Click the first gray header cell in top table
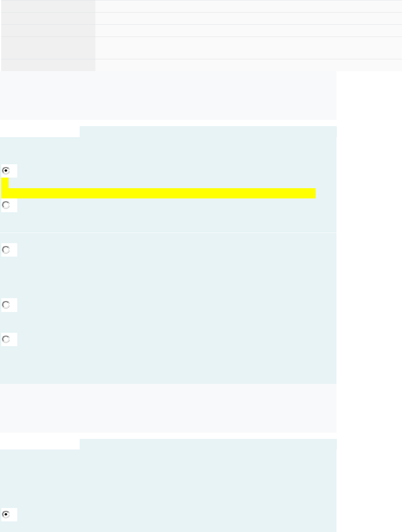402x532 pixels. pyautogui.click(x=48, y=6)
